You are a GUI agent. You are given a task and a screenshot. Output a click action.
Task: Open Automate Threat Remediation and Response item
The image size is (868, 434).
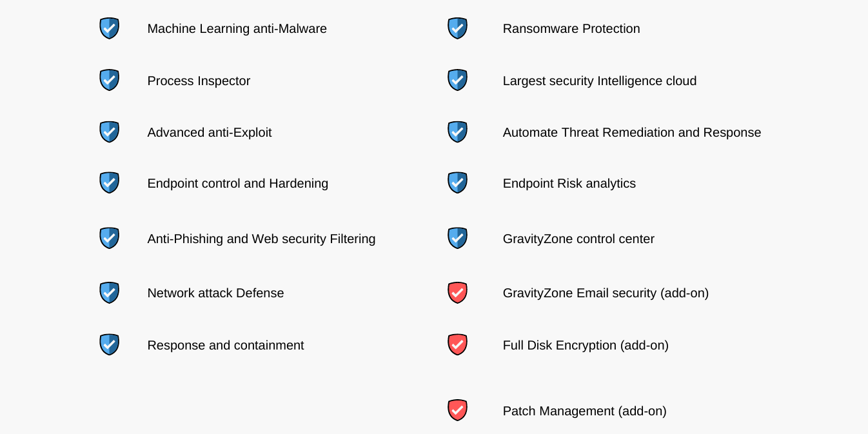[x=632, y=133]
